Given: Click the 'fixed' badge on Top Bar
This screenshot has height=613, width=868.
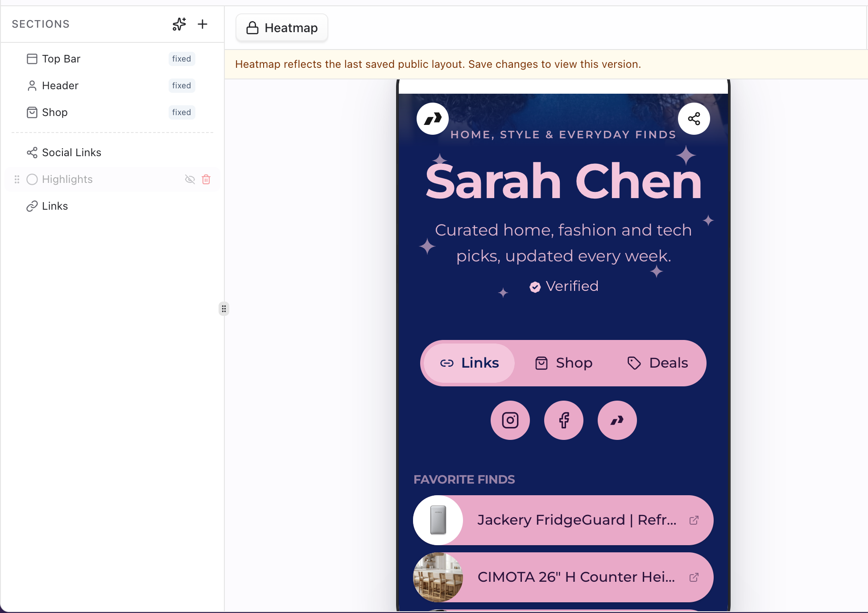Looking at the screenshot, I should point(182,59).
